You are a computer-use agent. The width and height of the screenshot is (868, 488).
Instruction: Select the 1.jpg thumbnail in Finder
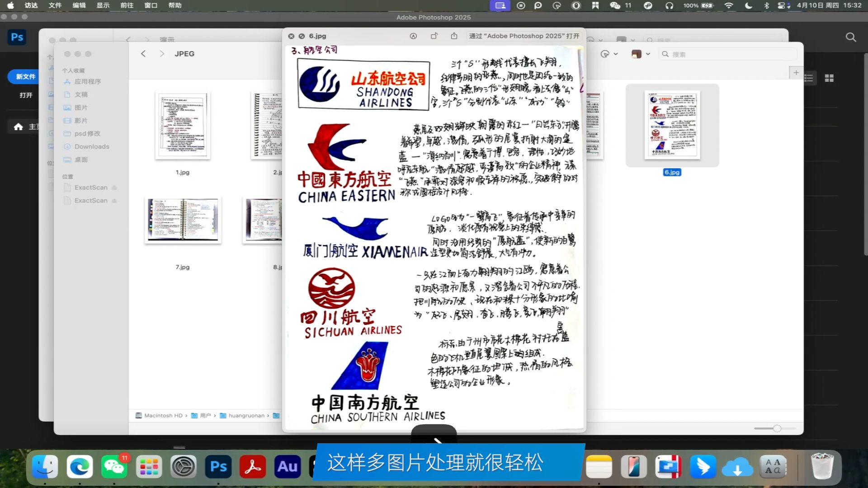183,125
